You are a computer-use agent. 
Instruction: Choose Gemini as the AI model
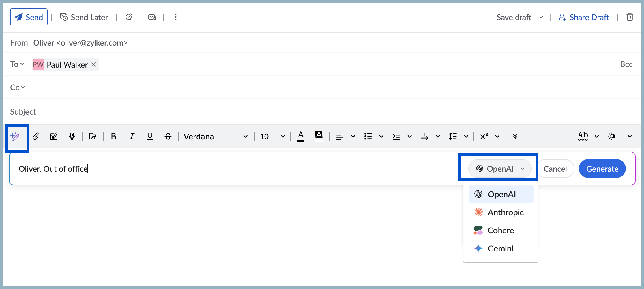pos(501,249)
